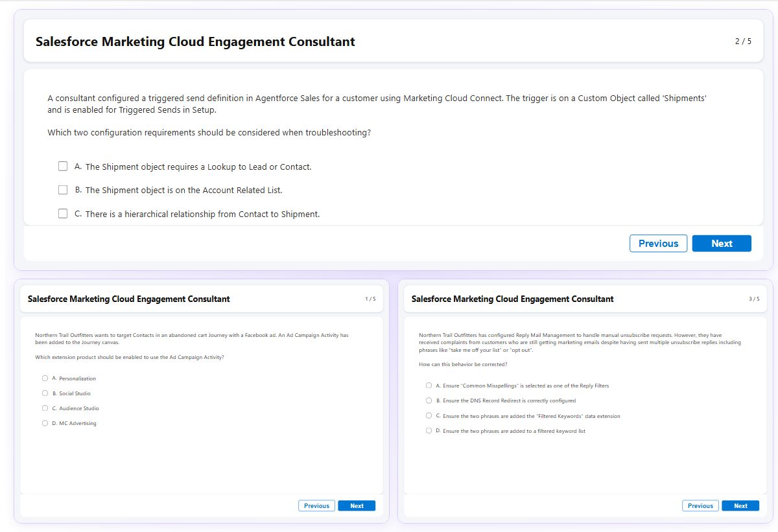The width and height of the screenshot is (778, 532).
Task: Click Previous in question 2/5 panel
Action: click(658, 244)
